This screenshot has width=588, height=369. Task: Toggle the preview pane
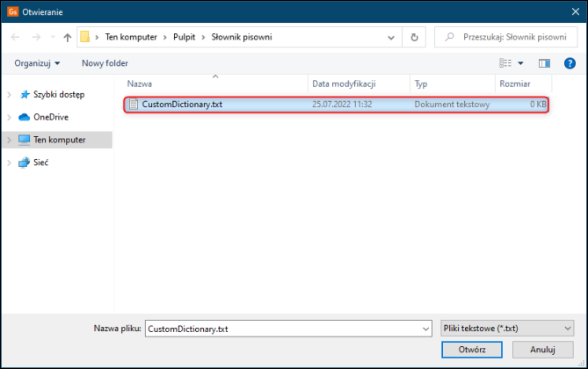coord(544,63)
